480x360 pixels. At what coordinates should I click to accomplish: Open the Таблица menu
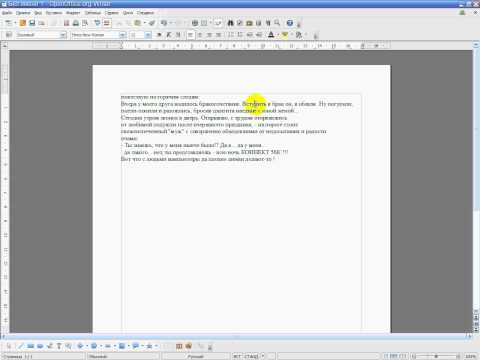[93, 13]
